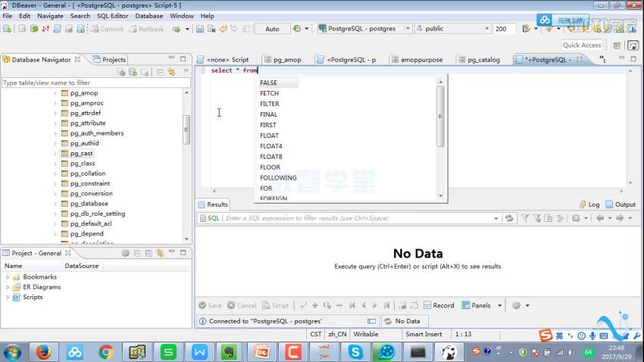Click the delete row minus icon

tap(339, 305)
